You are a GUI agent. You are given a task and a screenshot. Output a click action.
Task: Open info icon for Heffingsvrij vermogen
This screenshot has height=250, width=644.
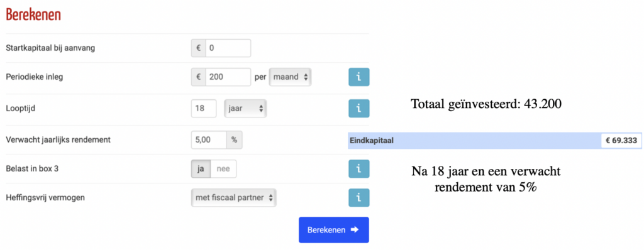(359, 198)
